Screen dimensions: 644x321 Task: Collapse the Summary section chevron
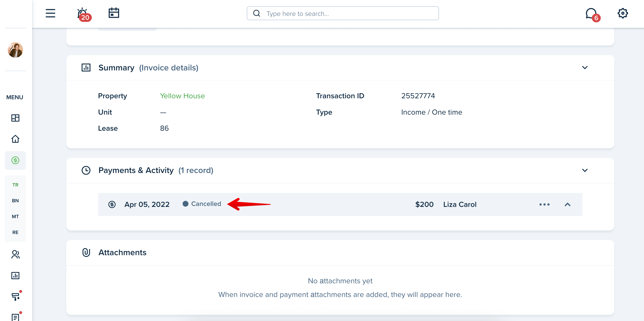585,68
